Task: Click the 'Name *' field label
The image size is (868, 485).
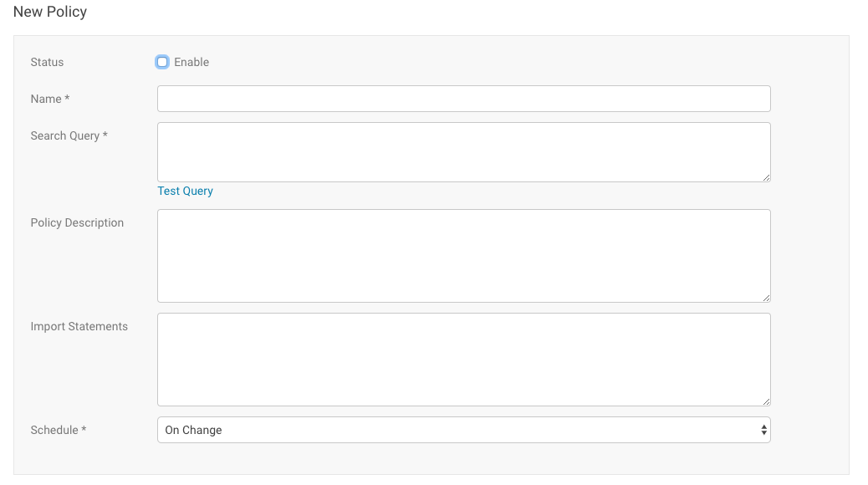Action: 50,99
